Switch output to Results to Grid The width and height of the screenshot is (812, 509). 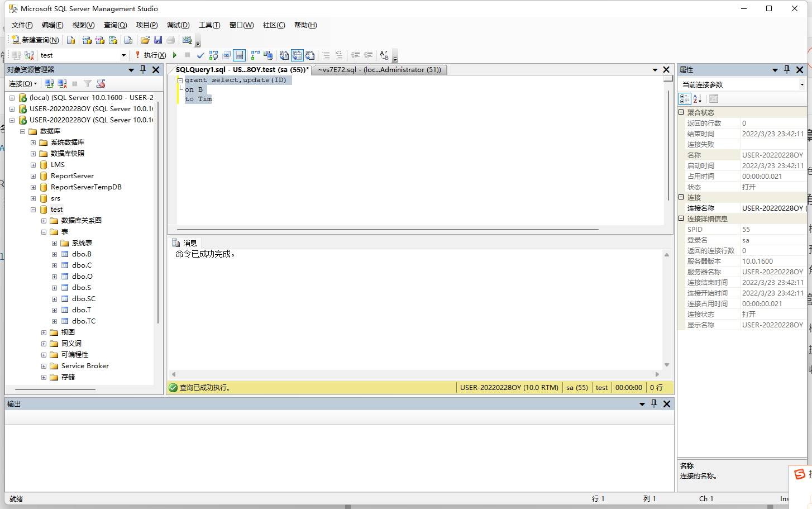297,55
